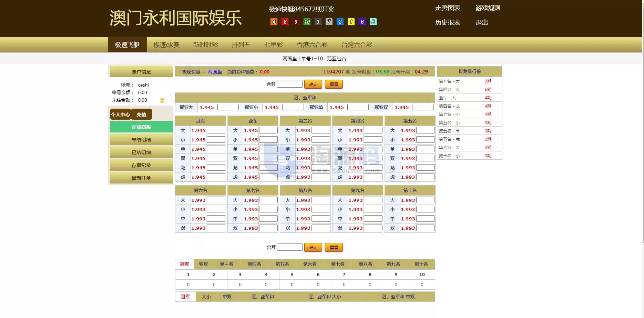Viewport: 644px width, 318px height.
Task: Open the 极速飞艇 game tab
Action: pyautogui.click(x=127, y=45)
